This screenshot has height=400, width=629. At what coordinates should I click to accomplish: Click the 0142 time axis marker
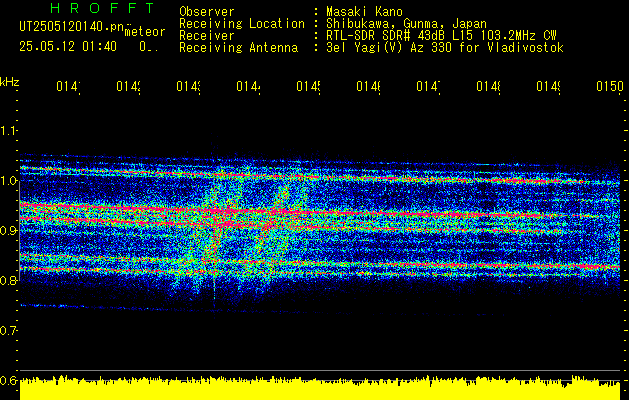[x=128, y=86]
